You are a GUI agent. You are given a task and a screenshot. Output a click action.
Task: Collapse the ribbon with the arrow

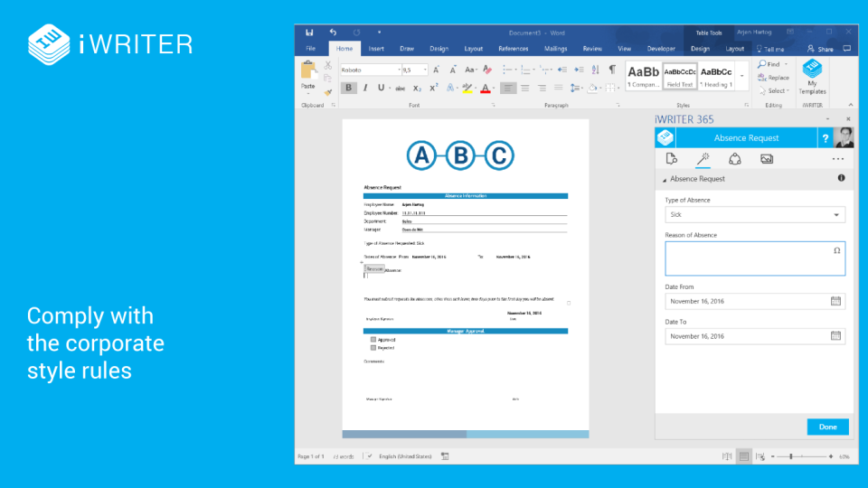(x=850, y=105)
